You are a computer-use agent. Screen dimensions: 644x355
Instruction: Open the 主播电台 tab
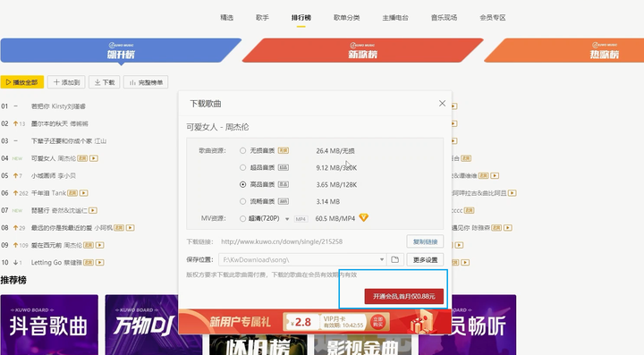coord(395,18)
